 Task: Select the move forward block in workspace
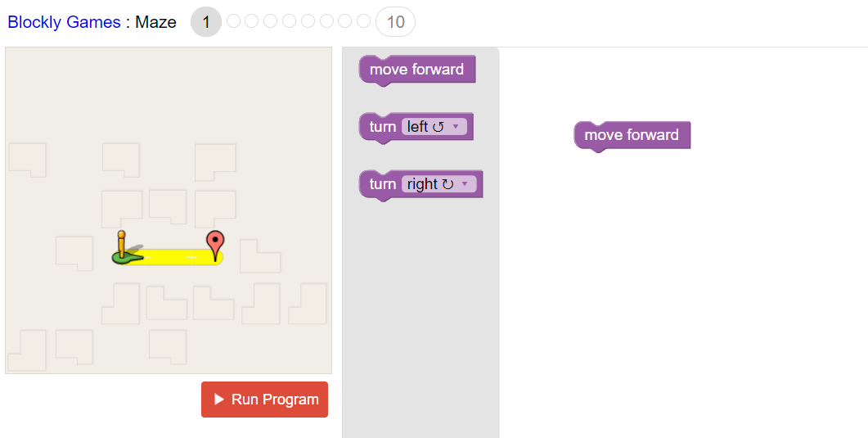click(x=632, y=135)
